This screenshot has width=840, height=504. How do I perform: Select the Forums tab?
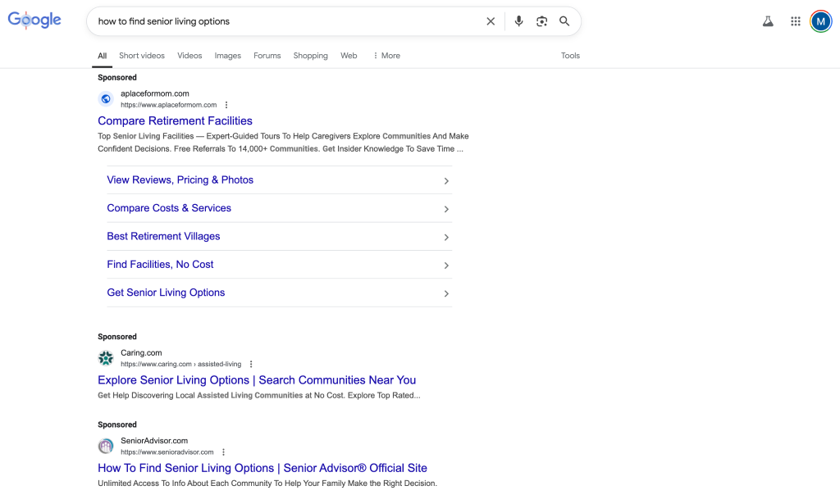(x=267, y=56)
